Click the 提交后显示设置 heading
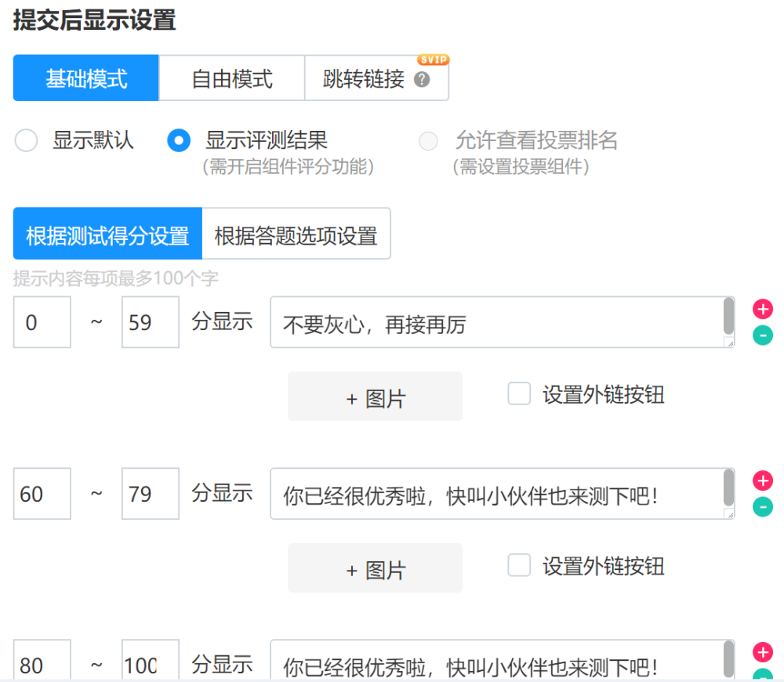This screenshot has height=682, width=784. 94,20
